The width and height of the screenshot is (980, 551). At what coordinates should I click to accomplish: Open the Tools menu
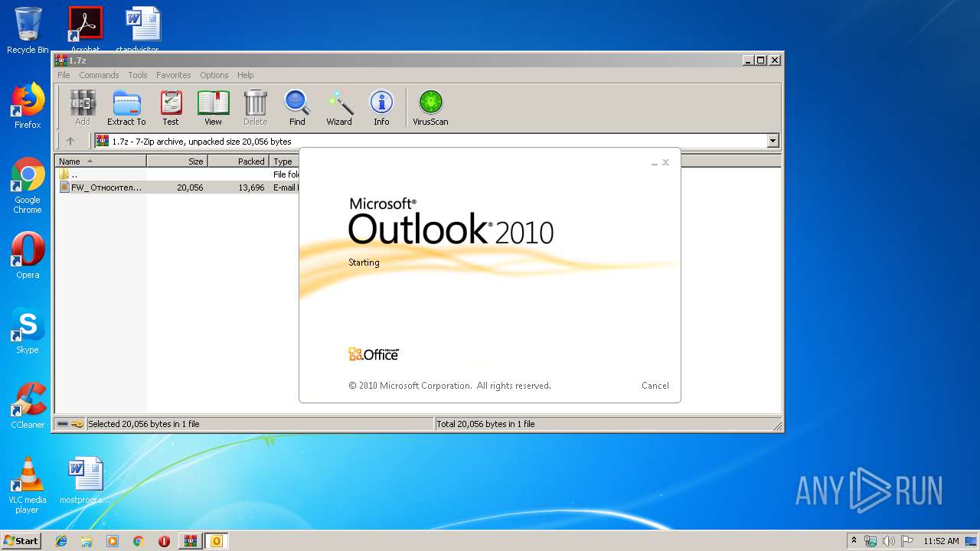138,75
